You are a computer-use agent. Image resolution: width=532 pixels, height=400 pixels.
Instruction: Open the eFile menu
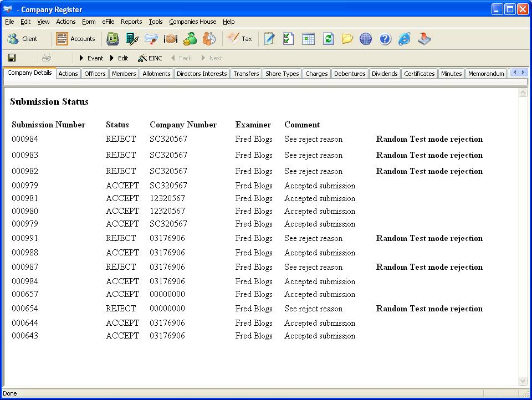point(108,22)
